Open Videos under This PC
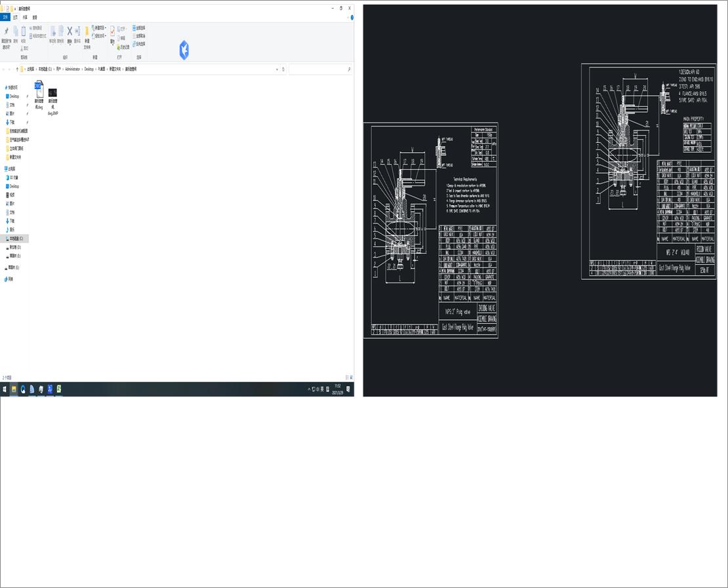The width and height of the screenshot is (728, 588). pyautogui.click(x=11, y=195)
